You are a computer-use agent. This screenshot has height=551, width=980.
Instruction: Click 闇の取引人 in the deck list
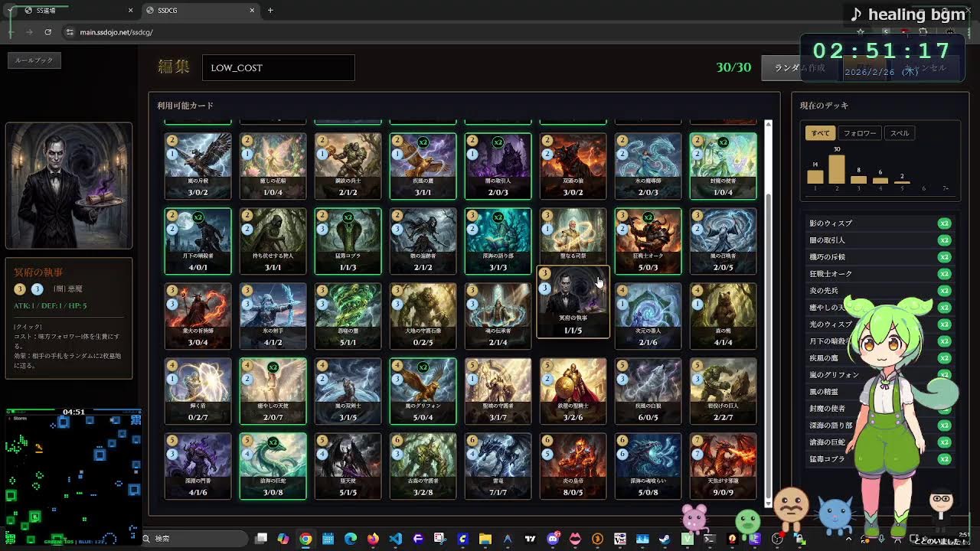click(x=880, y=240)
